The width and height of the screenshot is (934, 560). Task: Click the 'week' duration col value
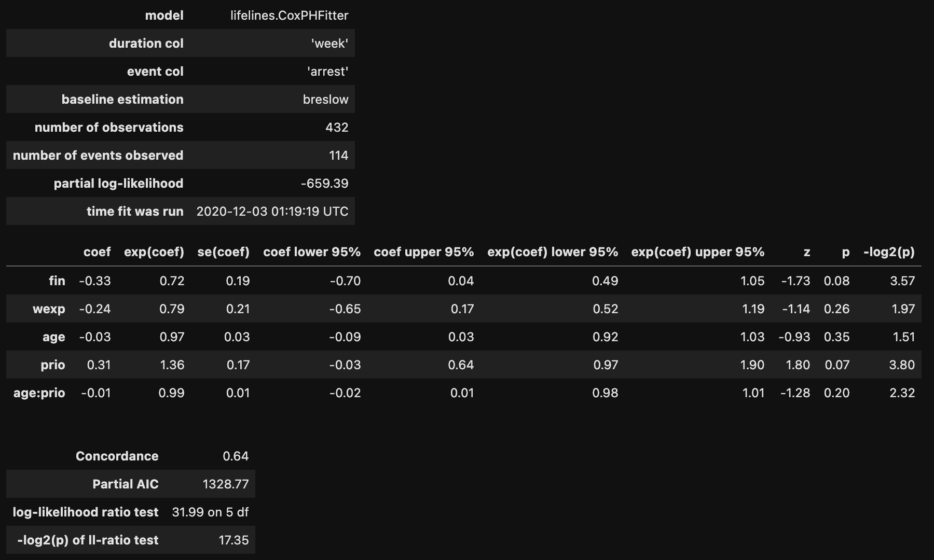click(x=331, y=43)
